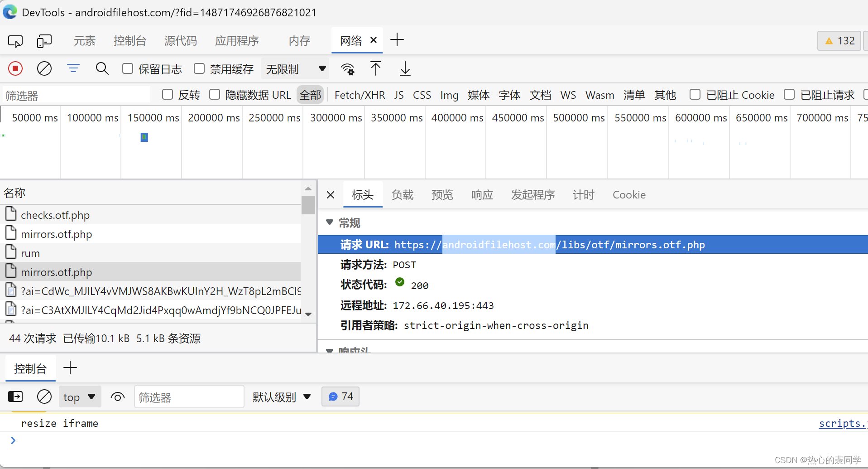The height and width of the screenshot is (469, 868).
Task: Open the 无限制 throttling dropdown
Action: click(296, 69)
